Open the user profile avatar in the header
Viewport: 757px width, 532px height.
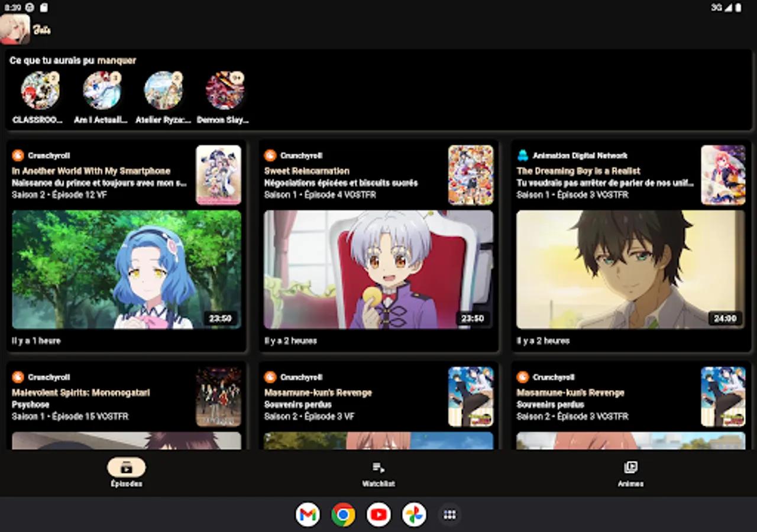tap(15, 29)
